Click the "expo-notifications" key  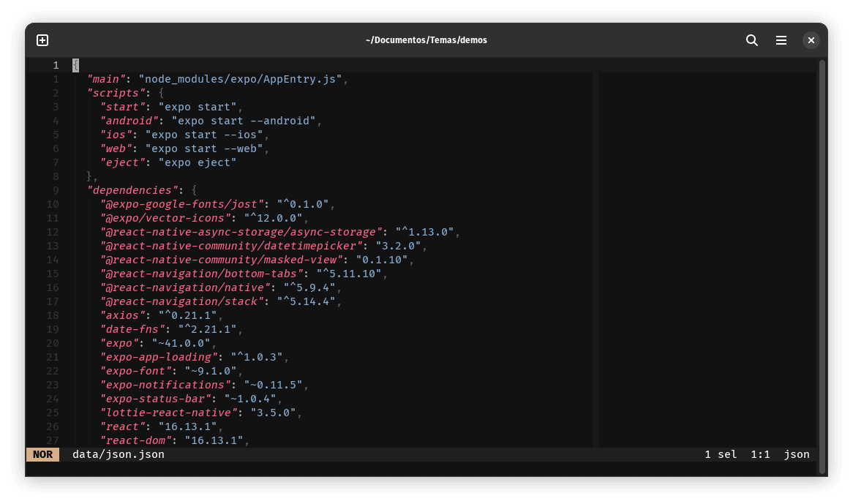click(165, 385)
